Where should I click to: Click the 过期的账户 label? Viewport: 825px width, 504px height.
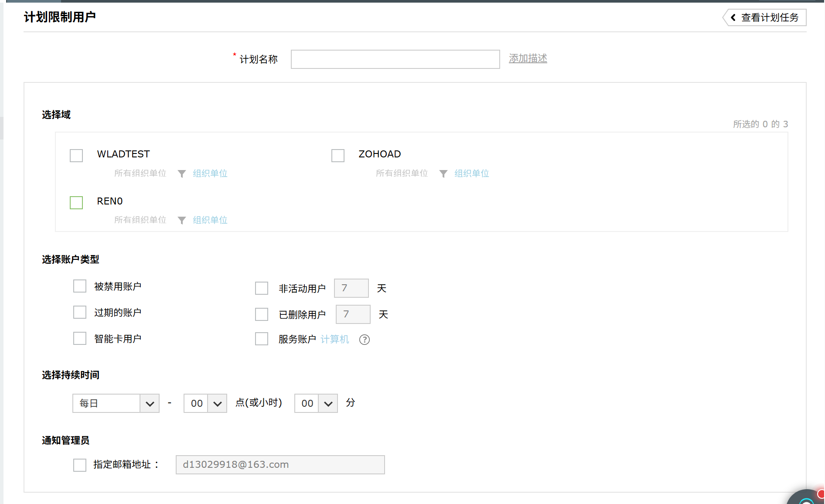pos(118,313)
